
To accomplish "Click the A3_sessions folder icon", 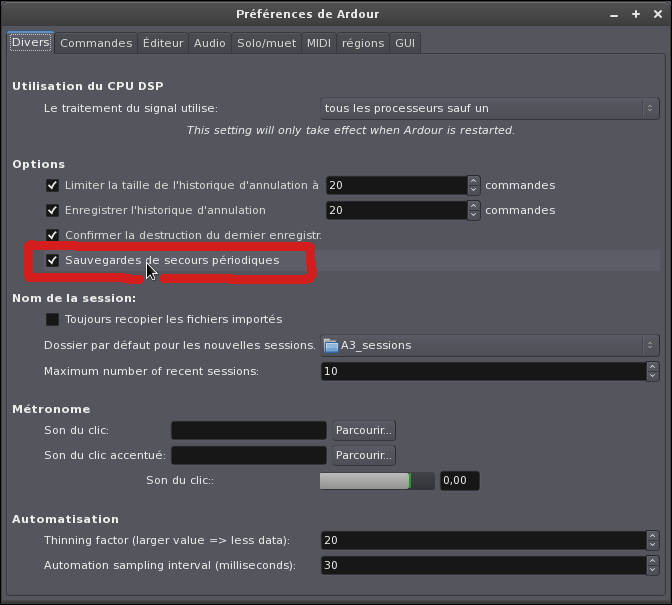I will [x=331, y=345].
